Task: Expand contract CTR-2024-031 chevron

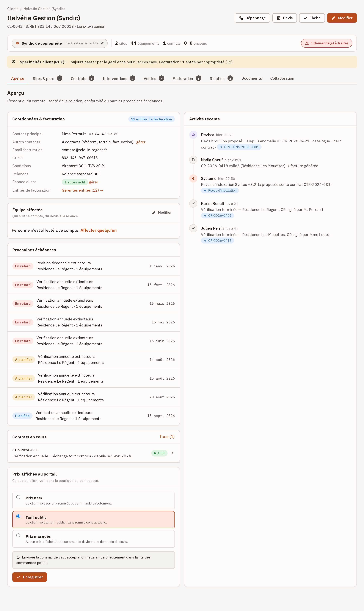Action: [x=173, y=453]
